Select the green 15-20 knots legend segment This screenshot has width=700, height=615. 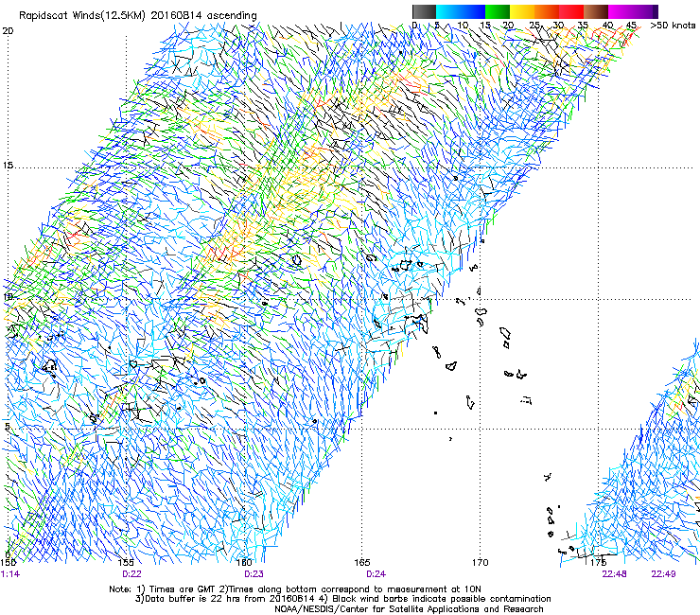[x=498, y=11]
